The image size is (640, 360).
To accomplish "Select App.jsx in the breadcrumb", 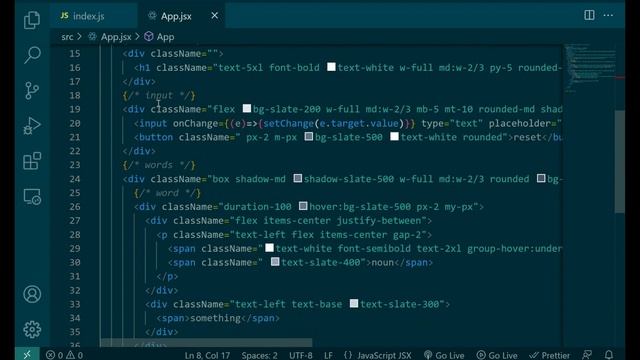I will point(116,37).
